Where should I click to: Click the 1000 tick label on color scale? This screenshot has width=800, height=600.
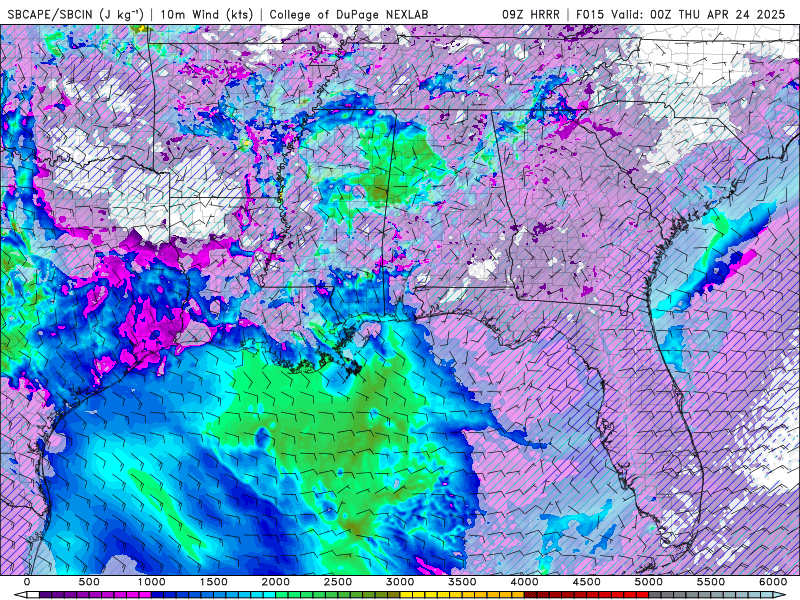(x=152, y=582)
